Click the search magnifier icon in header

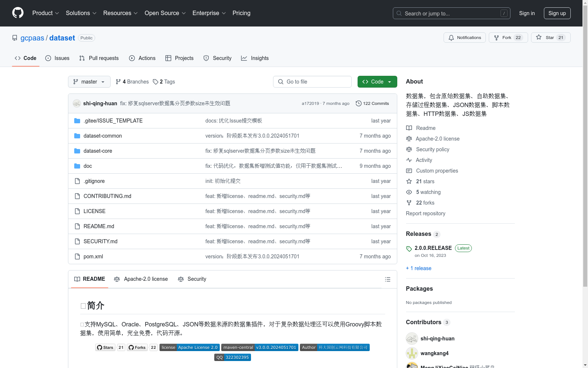point(399,13)
